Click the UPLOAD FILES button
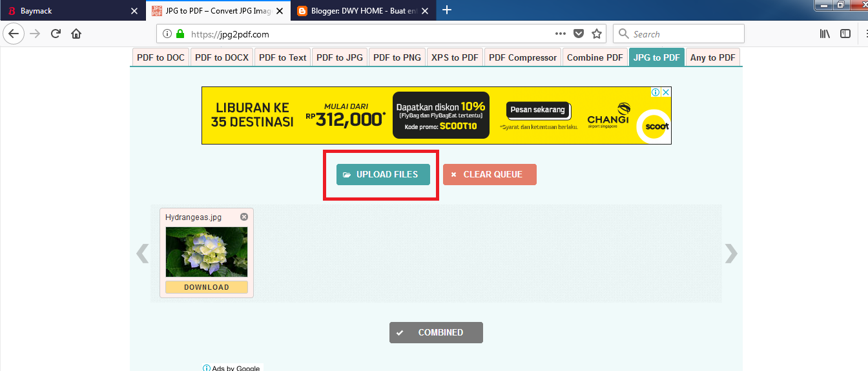This screenshot has height=371, width=868. pyautogui.click(x=383, y=174)
